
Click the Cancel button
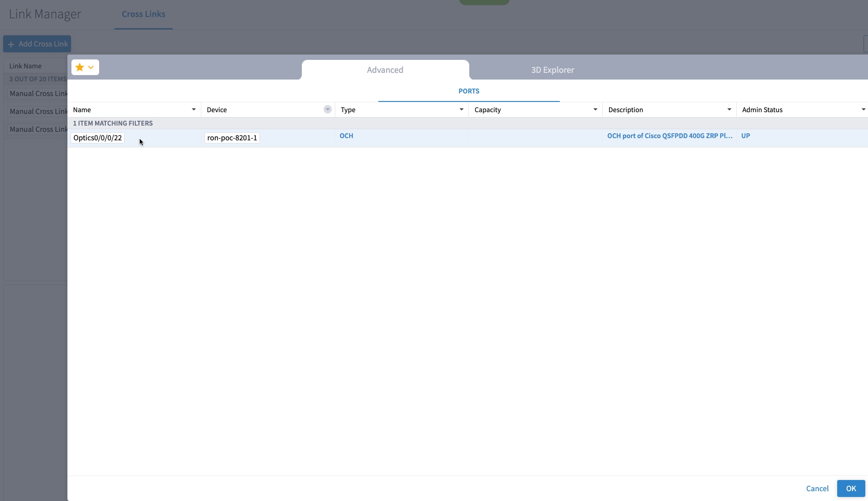click(818, 488)
